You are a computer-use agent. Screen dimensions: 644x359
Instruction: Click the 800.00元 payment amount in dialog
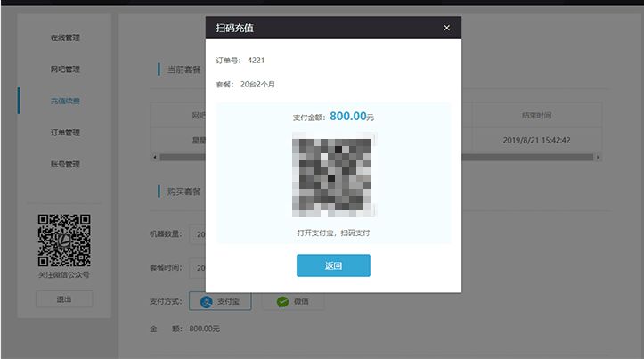(x=352, y=116)
